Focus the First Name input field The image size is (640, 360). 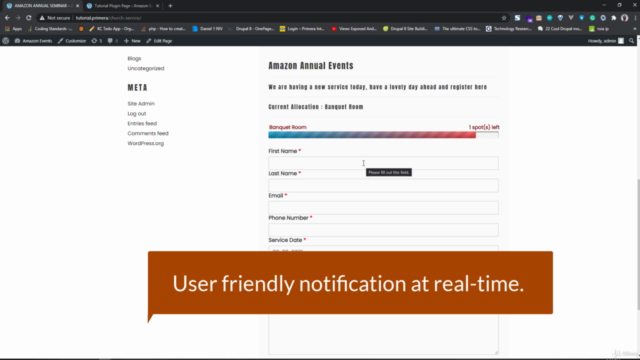tap(383, 163)
